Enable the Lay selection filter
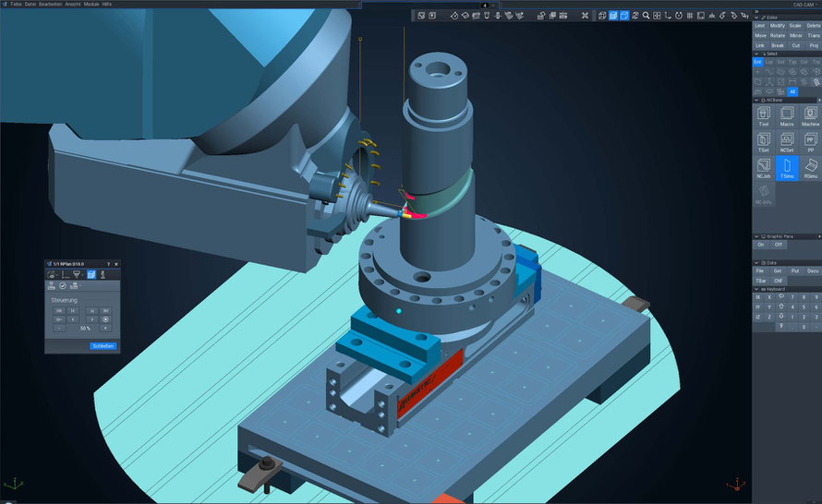822x504 pixels. [x=769, y=62]
